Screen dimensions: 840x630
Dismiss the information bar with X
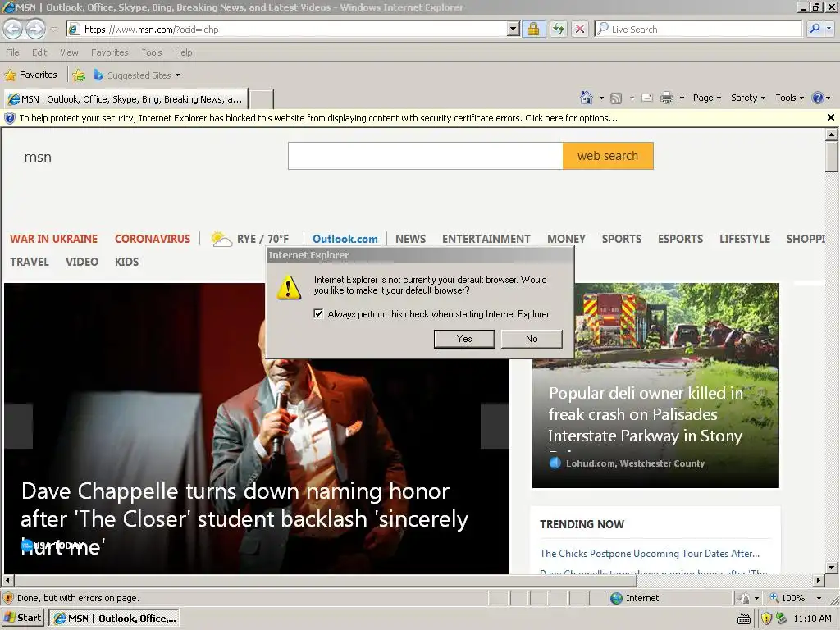[830, 117]
